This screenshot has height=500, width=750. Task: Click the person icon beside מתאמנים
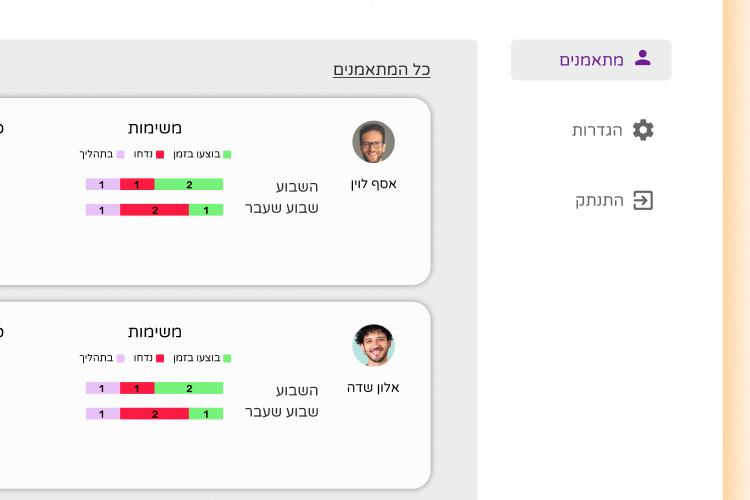click(x=642, y=58)
